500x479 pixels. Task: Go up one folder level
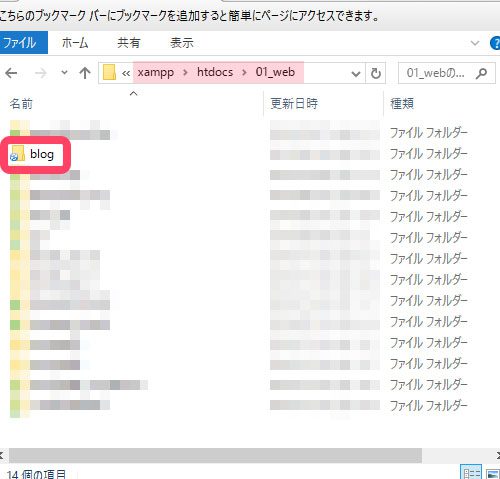tap(85, 73)
